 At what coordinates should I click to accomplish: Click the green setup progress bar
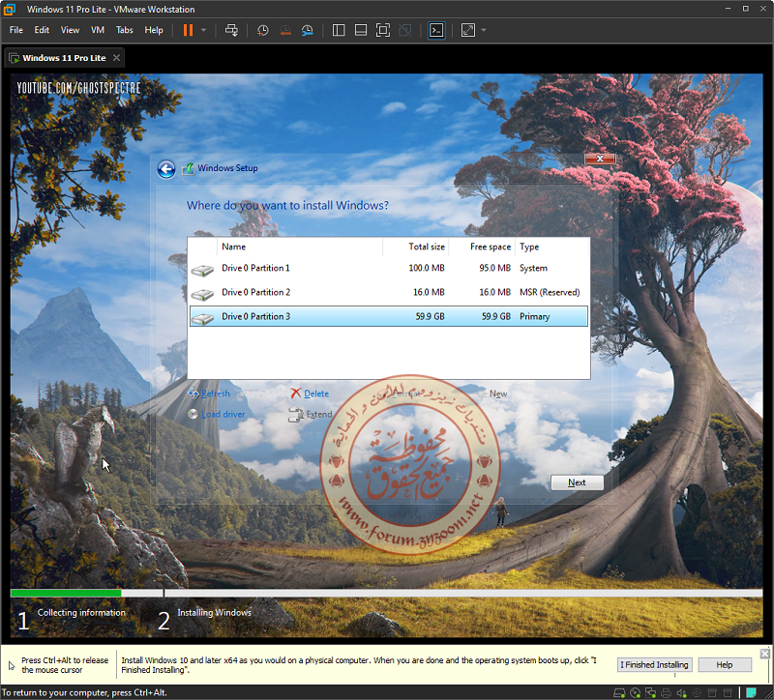click(66, 593)
